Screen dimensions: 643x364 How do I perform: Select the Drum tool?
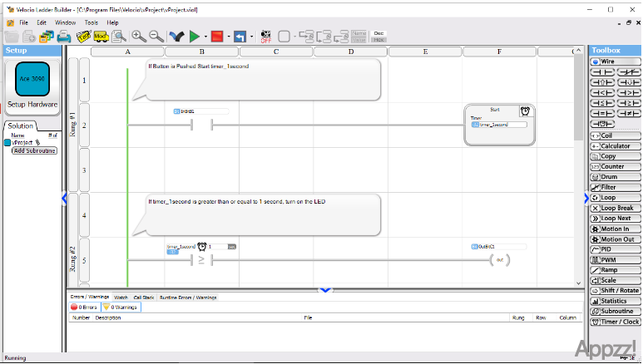click(615, 177)
